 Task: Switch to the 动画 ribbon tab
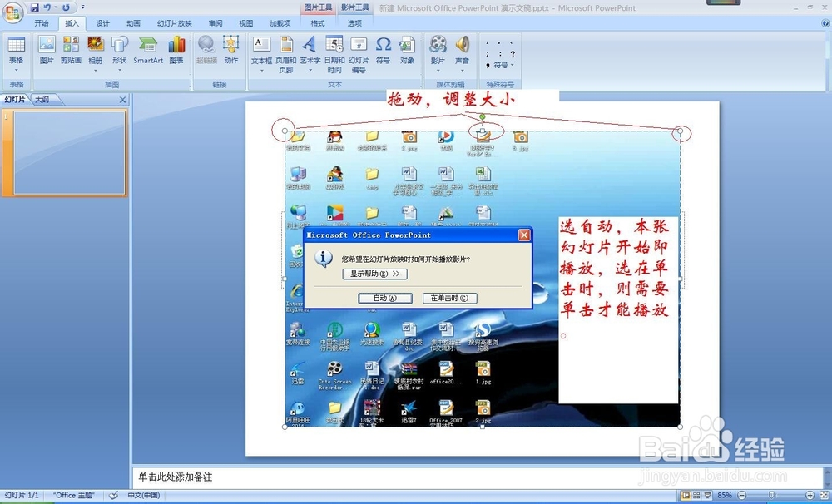click(x=133, y=23)
